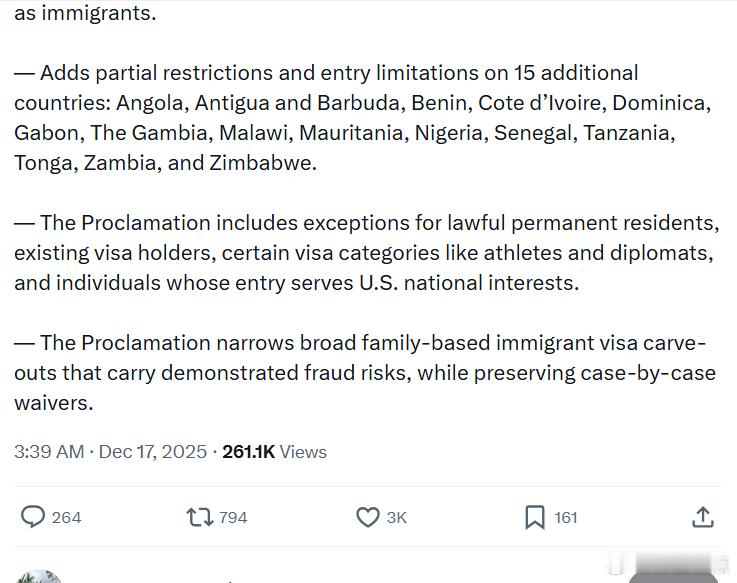View the 261.1K Views analytics
Viewport: 737px width, 583px height.
tap(274, 452)
